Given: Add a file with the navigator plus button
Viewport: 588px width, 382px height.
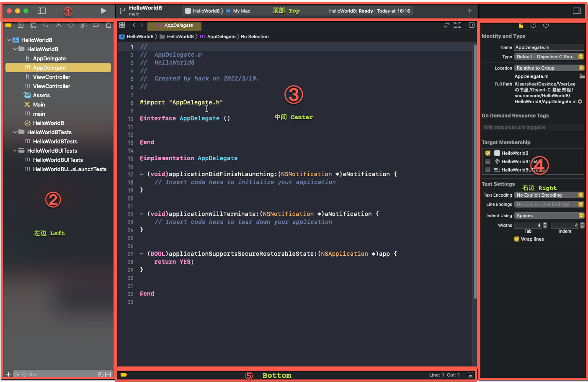Looking at the screenshot, I should tap(8, 374).
